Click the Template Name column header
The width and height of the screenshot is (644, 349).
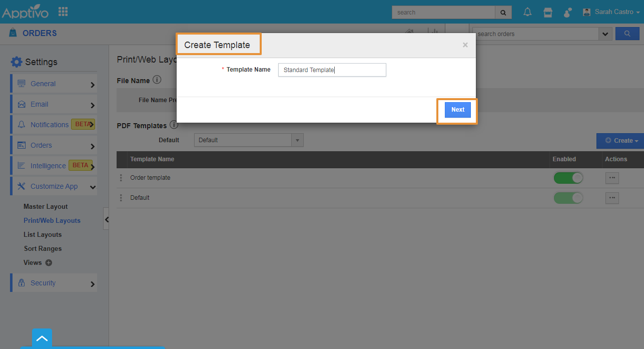tap(152, 159)
